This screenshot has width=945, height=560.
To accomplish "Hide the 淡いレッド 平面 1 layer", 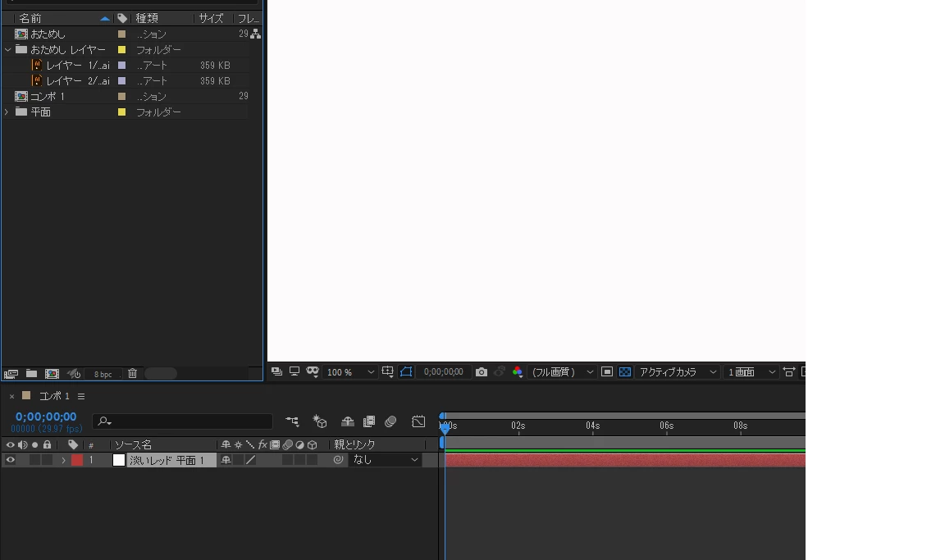I will pyautogui.click(x=10, y=460).
